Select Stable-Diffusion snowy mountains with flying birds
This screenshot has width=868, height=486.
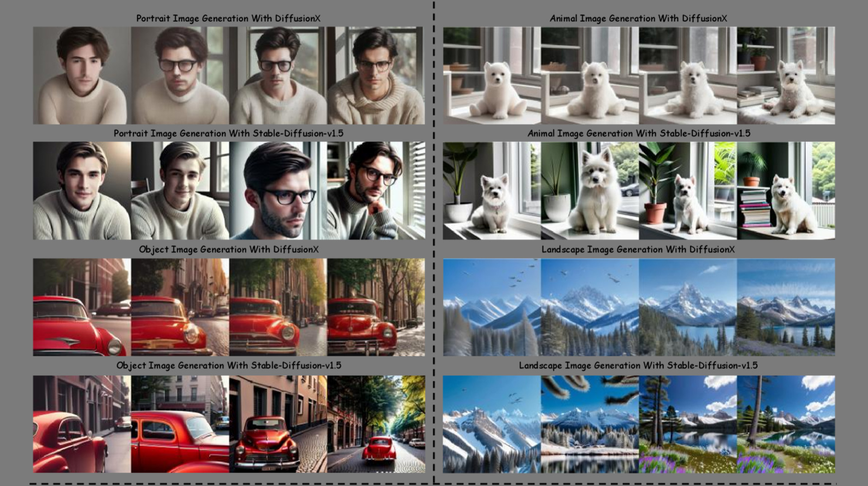tap(491, 424)
